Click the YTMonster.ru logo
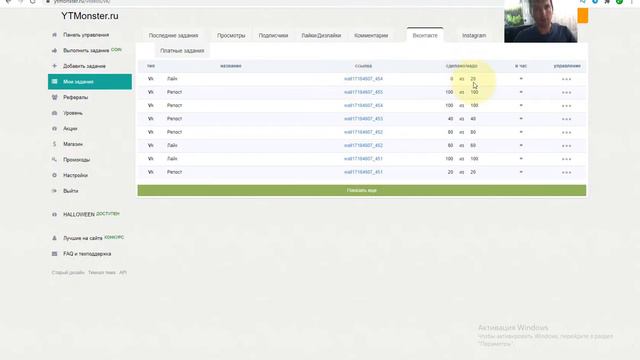Image resolution: width=640 pixels, height=360 pixels. coord(90,16)
